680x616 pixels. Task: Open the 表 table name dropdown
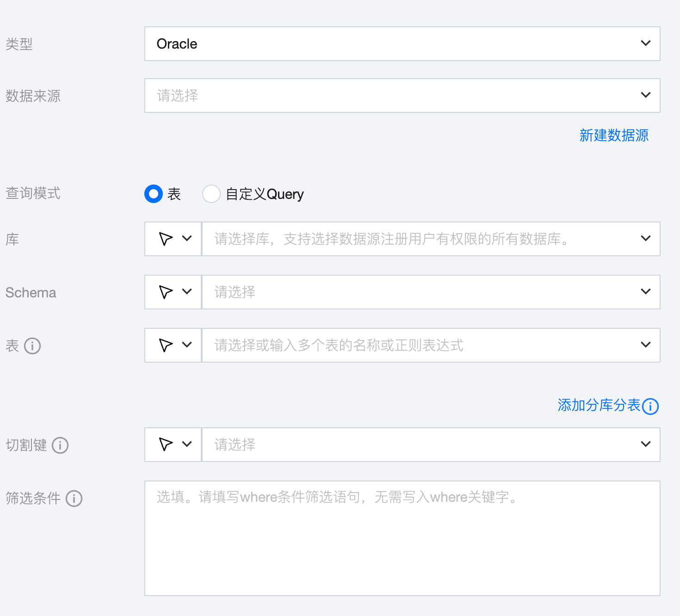430,345
